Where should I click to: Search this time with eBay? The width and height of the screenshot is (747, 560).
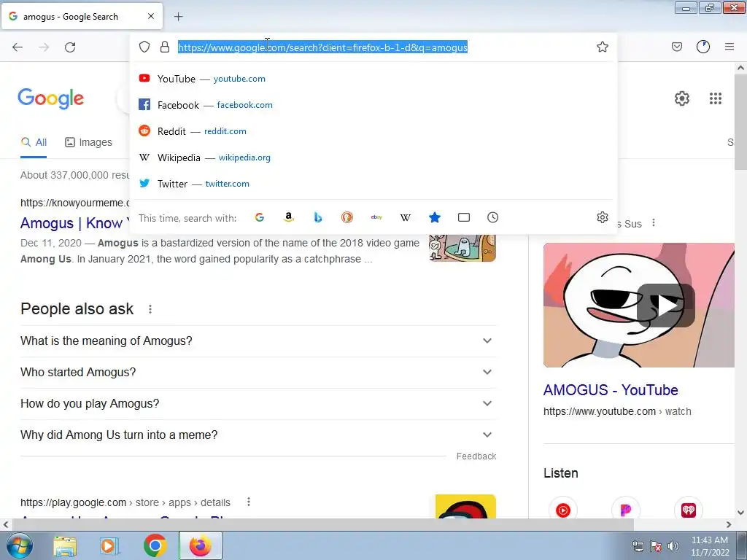(376, 217)
